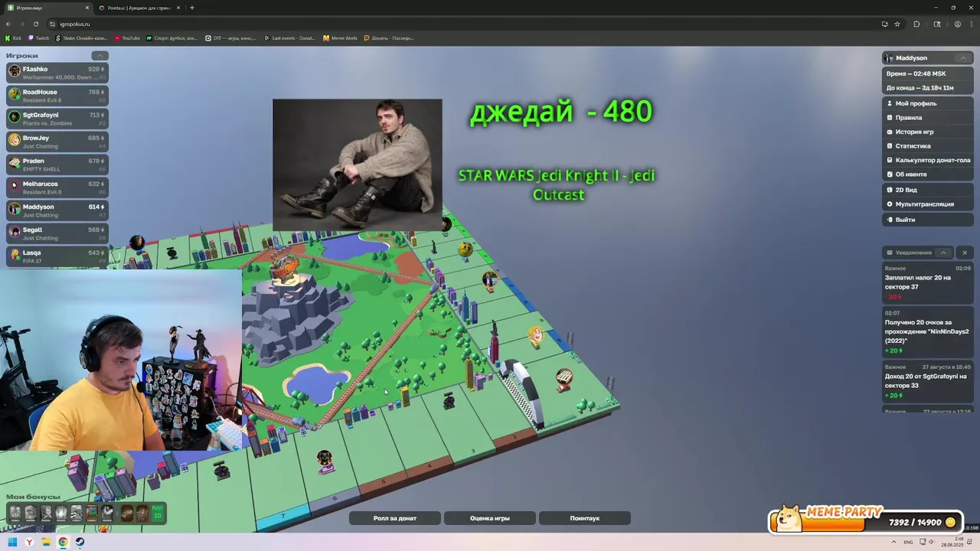
Task: Open Калькулятор донат-гола menu item
Action: pyautogui.click(x=928, y=160)
